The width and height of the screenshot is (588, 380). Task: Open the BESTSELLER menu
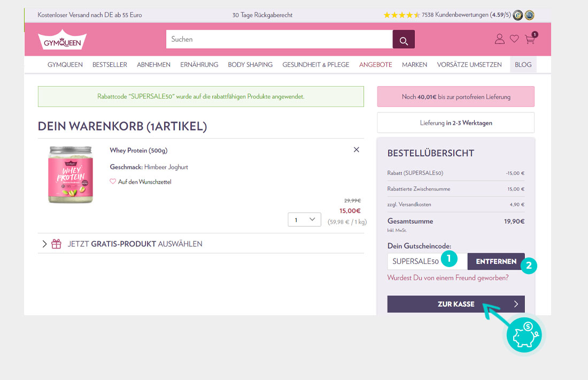pyautogui.click(x=110, y=65)
